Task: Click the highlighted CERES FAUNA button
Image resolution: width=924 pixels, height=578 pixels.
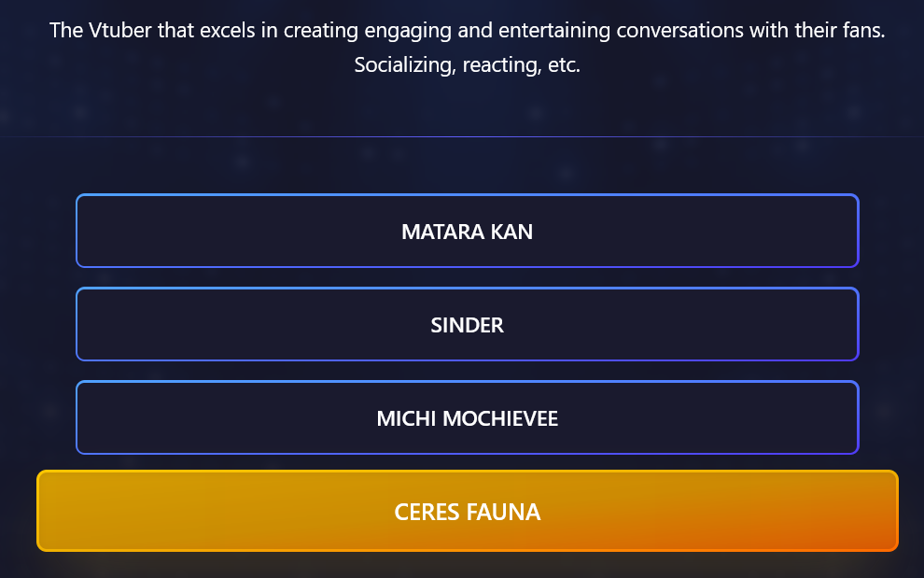Action: (467, 511)
